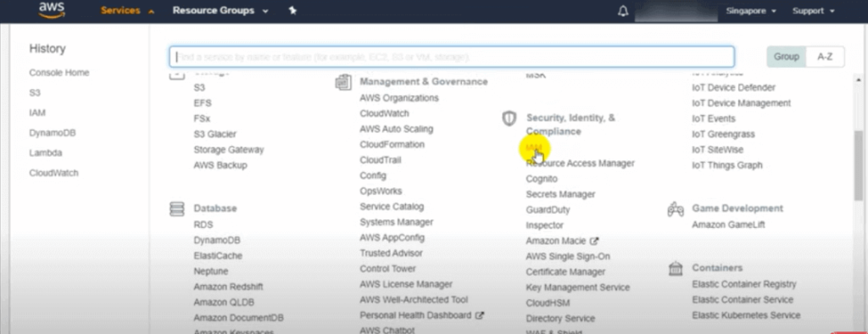The width and height of the screenshot is (868, 334).
Task: Open Inspector service
Action: 545,225
